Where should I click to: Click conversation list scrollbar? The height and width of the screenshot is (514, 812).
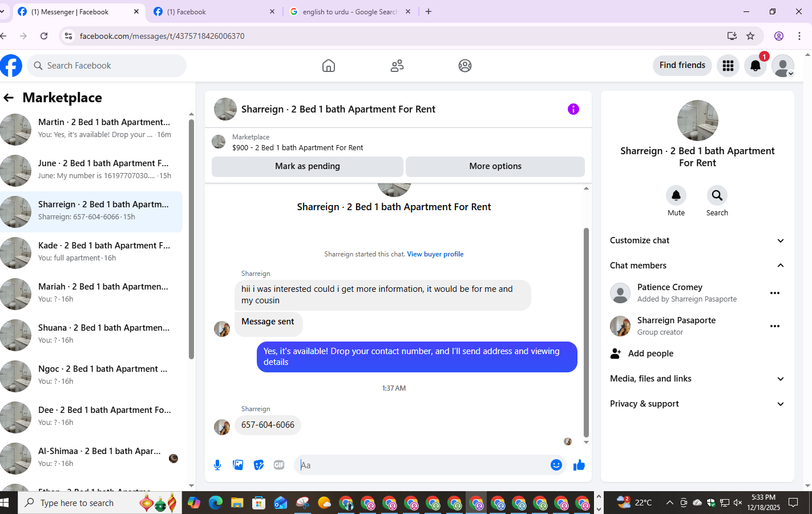tap(191, 239)
